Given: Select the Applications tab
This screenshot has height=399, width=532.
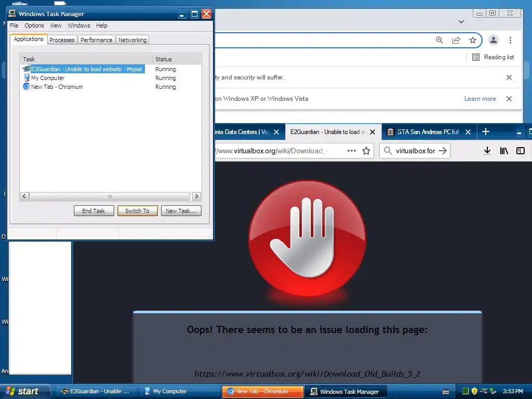Looking at the screenshot, I should point(29,39).
